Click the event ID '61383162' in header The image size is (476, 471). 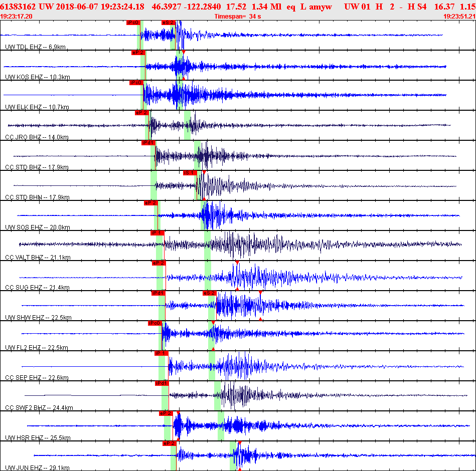(18, 7)
